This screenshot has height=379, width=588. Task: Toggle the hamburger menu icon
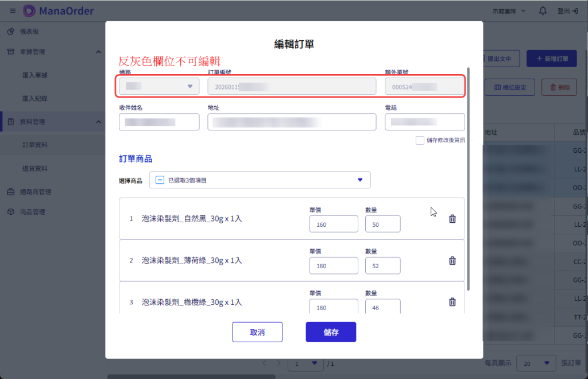coord(13,11)
